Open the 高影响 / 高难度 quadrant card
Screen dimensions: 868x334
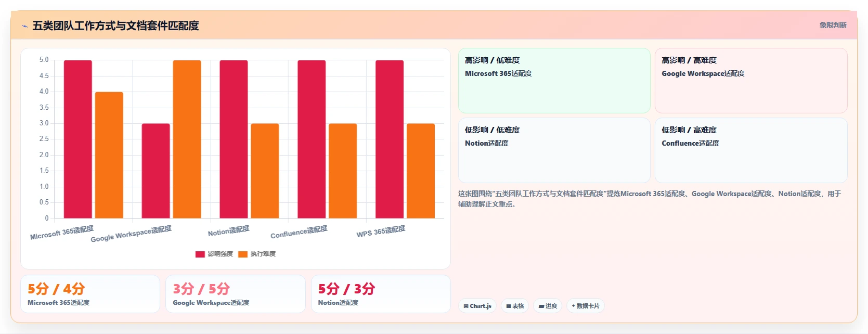click(x=751, y=81)
